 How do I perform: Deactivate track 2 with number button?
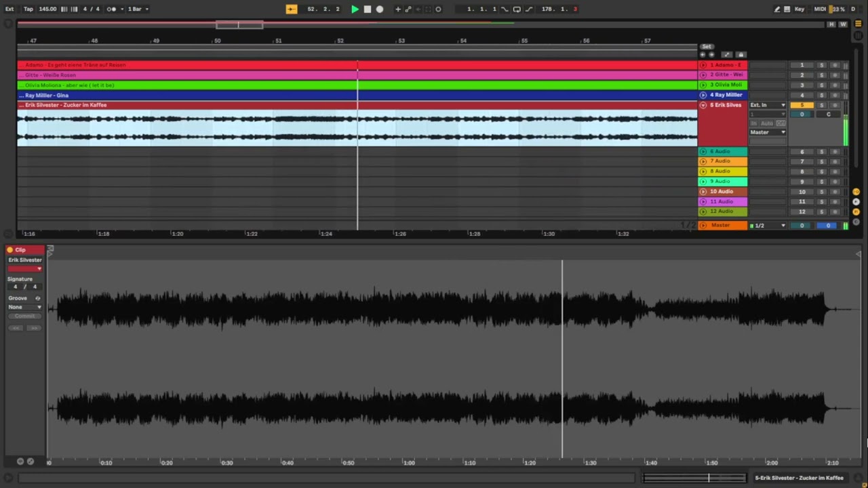pyautogui.click(x=802, y=75)
